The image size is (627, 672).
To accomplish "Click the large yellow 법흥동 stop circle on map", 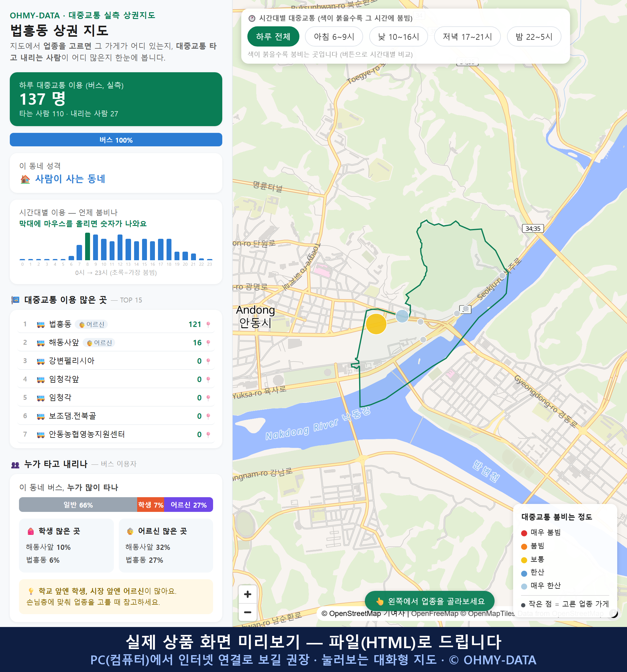I will [x=376, y=324].
